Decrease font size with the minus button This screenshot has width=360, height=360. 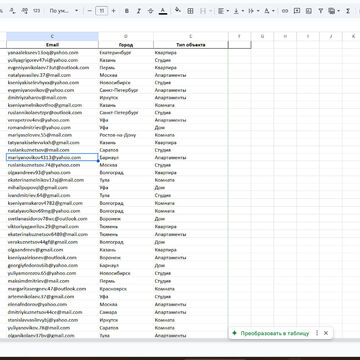click(x=90, y=11)
